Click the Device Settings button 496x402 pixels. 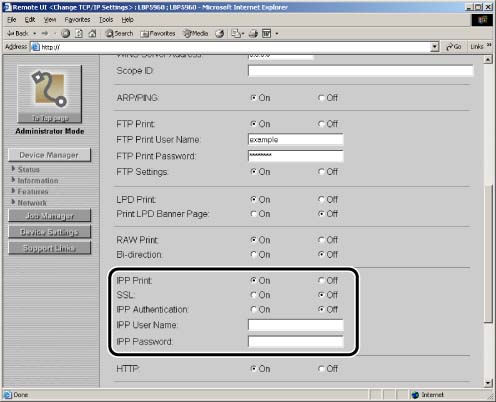coord(49,232)
